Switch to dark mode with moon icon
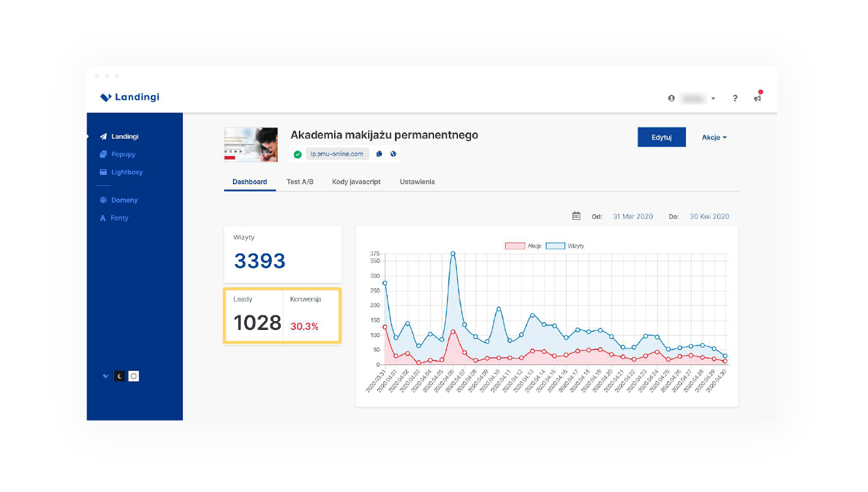The height and width of the screenshot is (492, 868). 119,376
